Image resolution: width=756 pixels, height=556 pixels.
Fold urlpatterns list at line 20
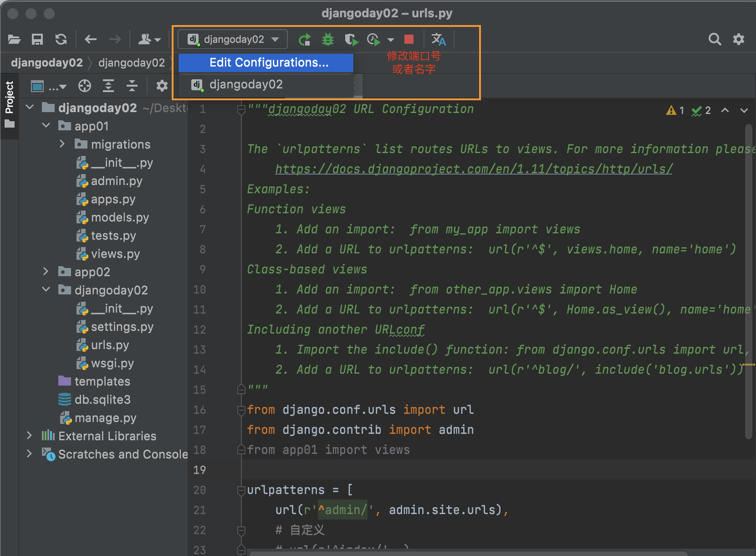click(x=241, y=490)
